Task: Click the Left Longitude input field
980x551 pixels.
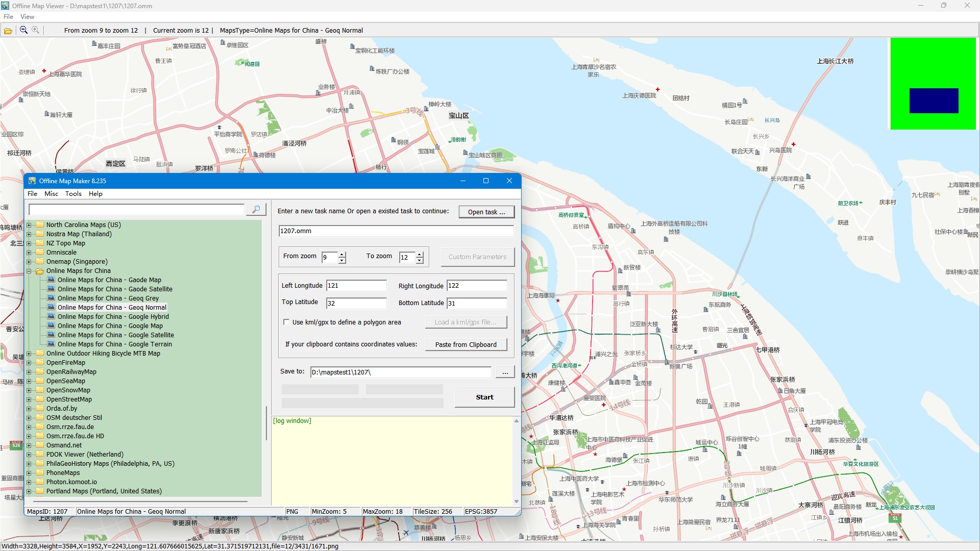Action: pyautogui.click(x=356, y=286)
